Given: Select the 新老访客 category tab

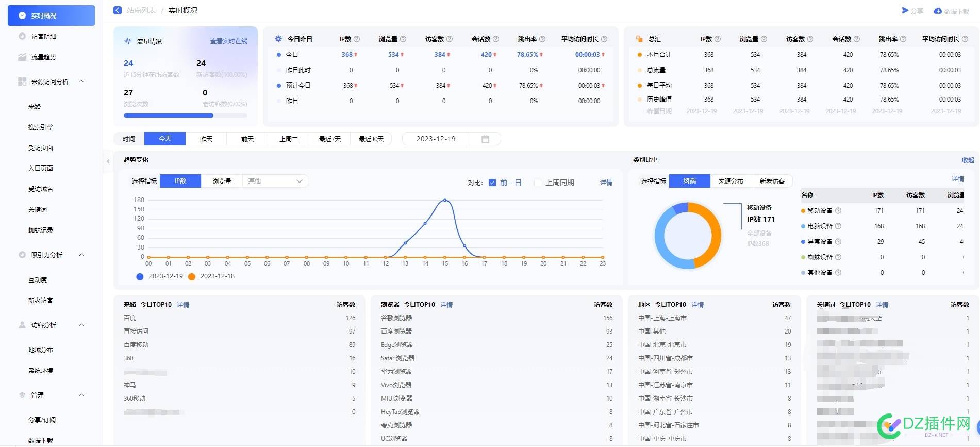Looking at the screenshot, I should click(772, 181).
